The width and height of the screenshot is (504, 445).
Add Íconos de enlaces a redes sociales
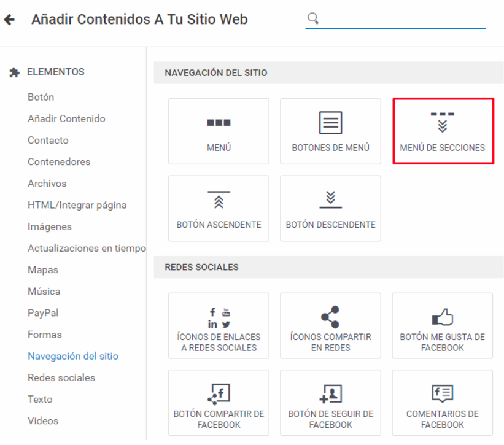(219, 325)
